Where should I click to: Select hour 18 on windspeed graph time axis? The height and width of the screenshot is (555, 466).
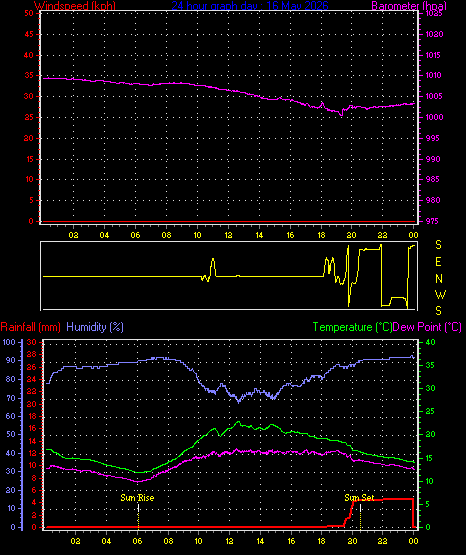pos(321,235)
